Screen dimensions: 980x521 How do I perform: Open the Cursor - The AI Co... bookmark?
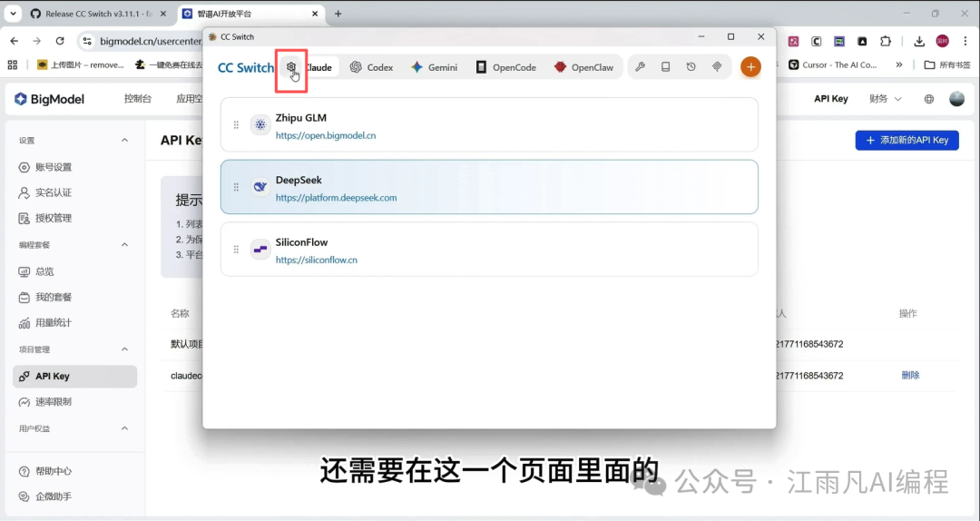click(x=832, y=64)
